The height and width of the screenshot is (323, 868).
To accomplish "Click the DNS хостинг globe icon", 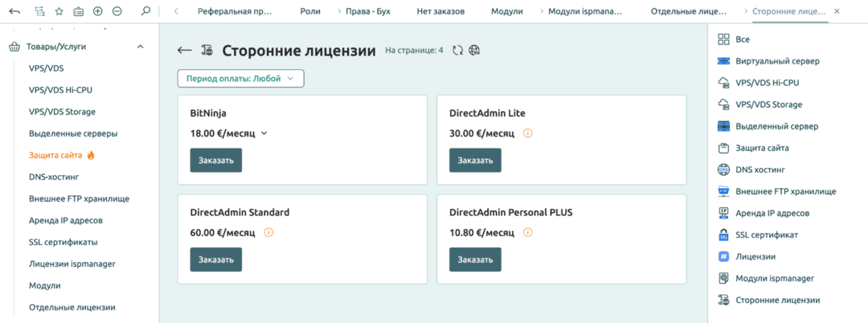I will pyautogui.click(x=723, y=170).
